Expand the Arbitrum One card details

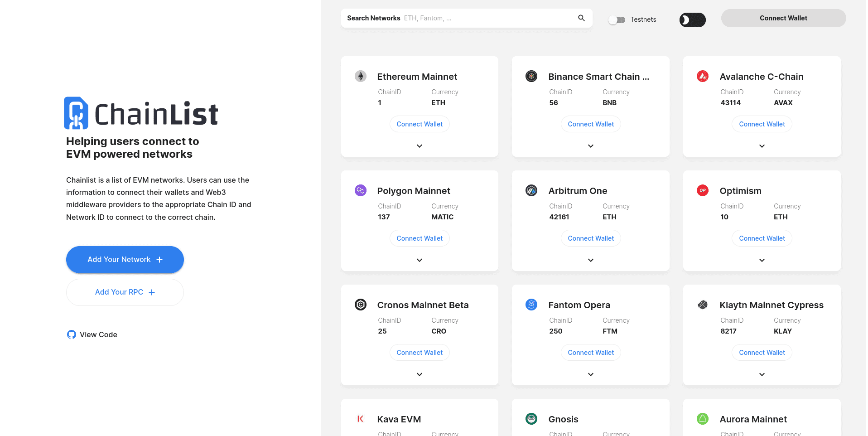point(591,260)
